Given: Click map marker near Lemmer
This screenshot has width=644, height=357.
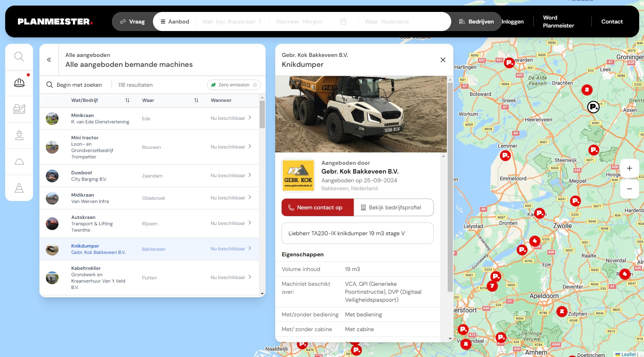Looking at the screenshot, I should click(505, 156).
